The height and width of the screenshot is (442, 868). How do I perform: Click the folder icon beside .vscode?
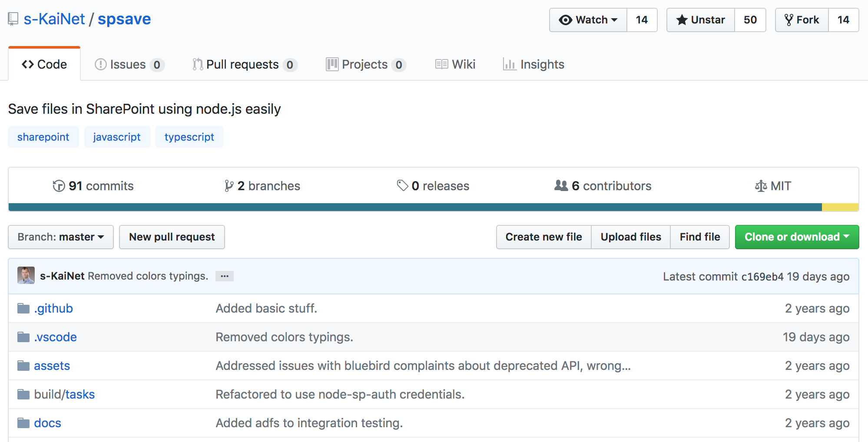click(x=23, y=337)
